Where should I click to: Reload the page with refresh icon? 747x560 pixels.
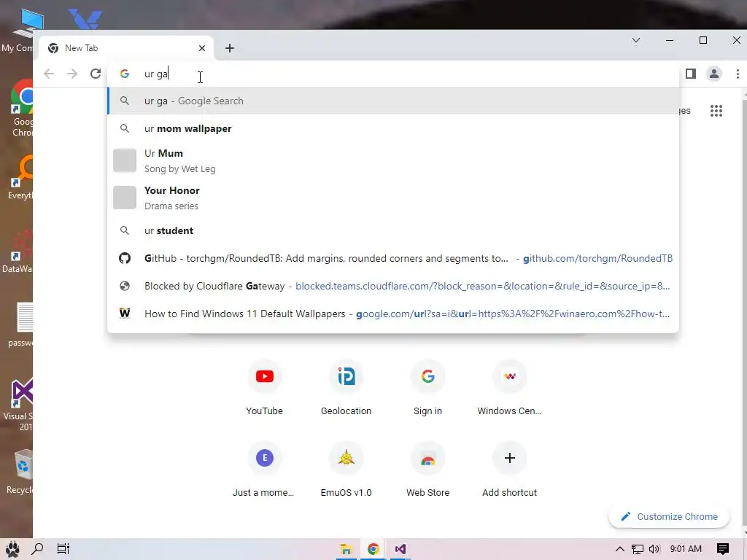(x=96, y=74)
